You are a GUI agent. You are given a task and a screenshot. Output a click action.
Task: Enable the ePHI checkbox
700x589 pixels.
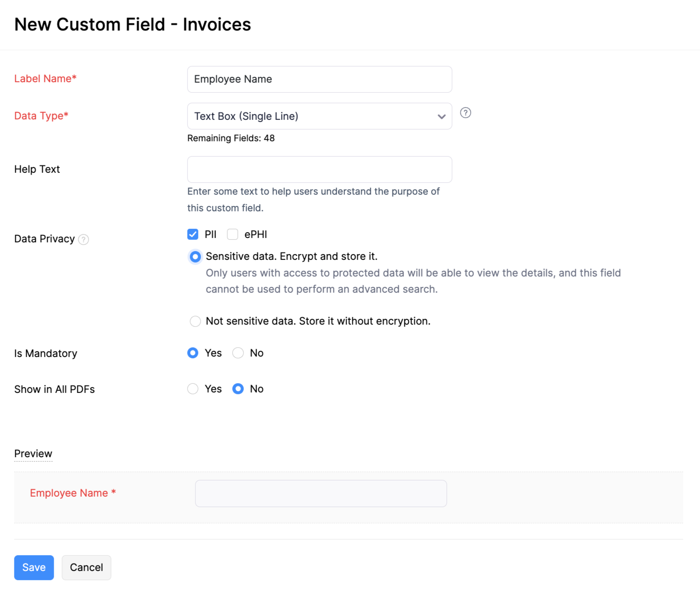point(232,234)
